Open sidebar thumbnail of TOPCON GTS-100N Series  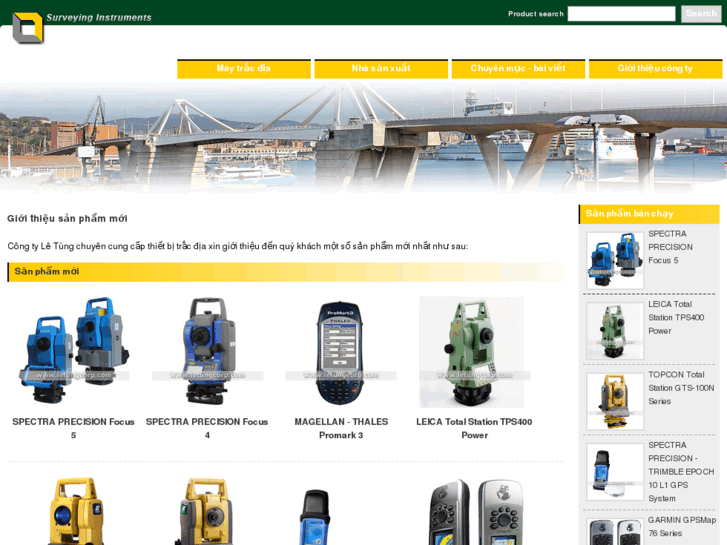click(615, 402)
